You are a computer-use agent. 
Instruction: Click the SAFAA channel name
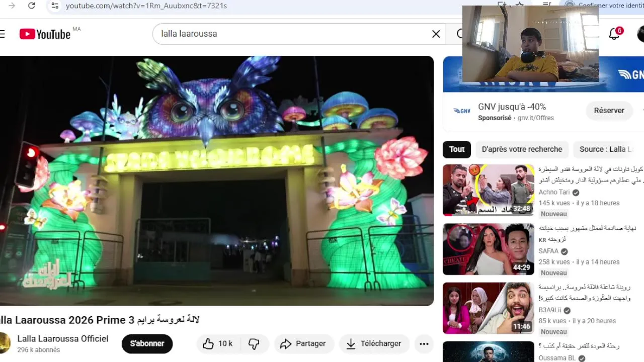[548, 251]
